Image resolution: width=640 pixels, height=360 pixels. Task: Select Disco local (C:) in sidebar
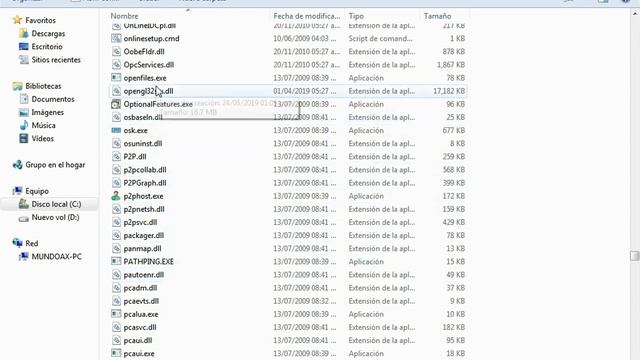click(x=56, y=204)
